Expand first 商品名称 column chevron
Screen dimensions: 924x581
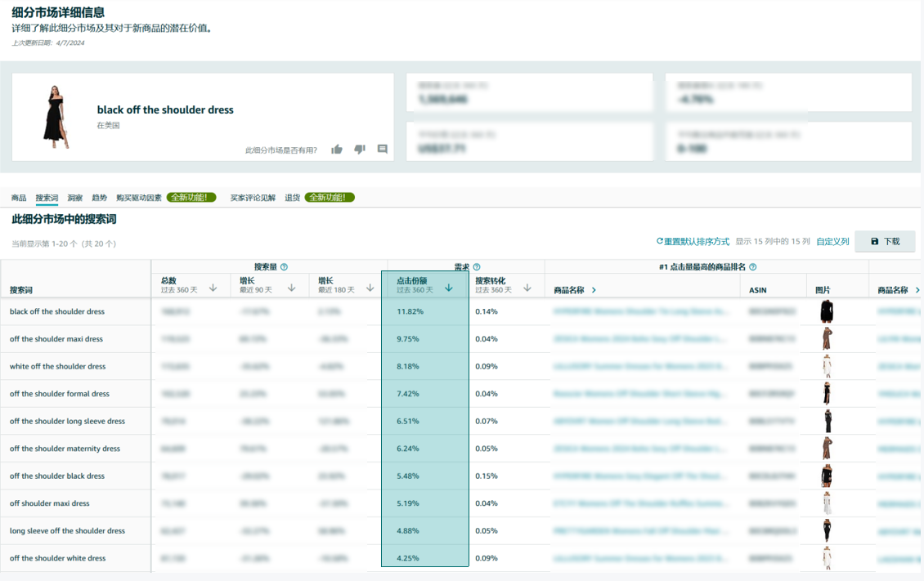coord(594,290)
